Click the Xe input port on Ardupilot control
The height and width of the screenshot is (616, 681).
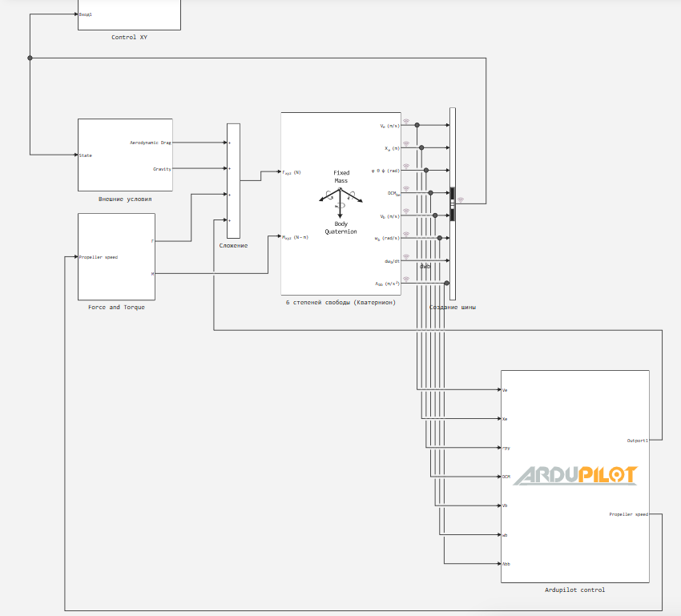point(505,419)
